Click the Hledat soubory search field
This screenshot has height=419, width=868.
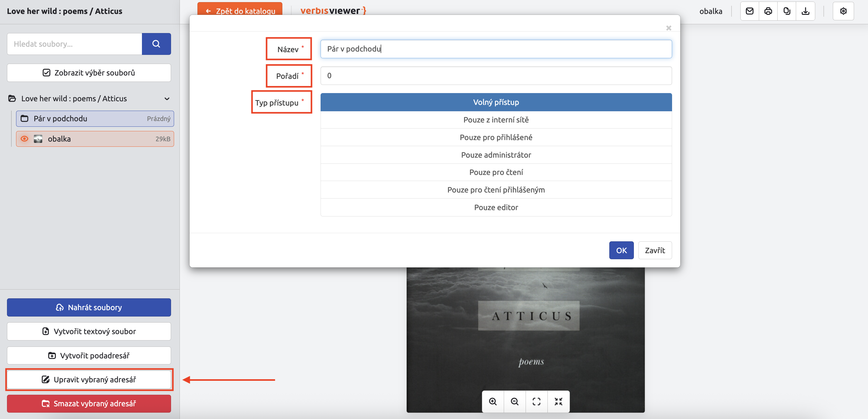click(75, 44)
